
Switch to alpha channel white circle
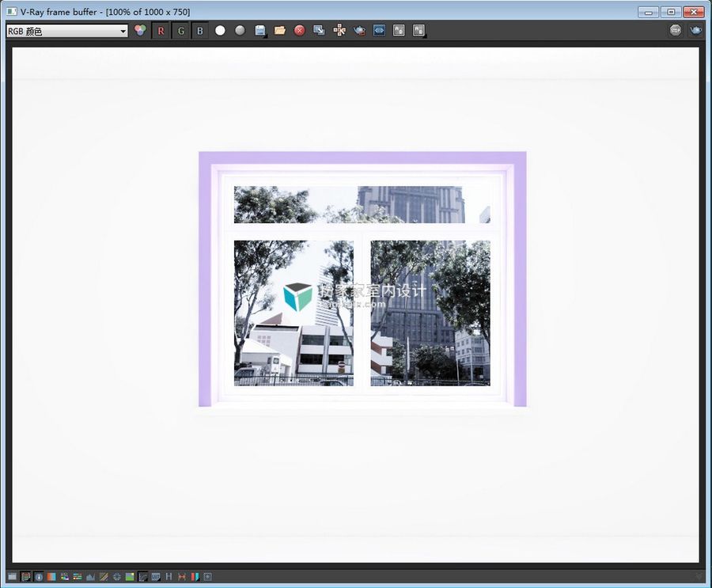pyautogui.click(x=220, y=30)
